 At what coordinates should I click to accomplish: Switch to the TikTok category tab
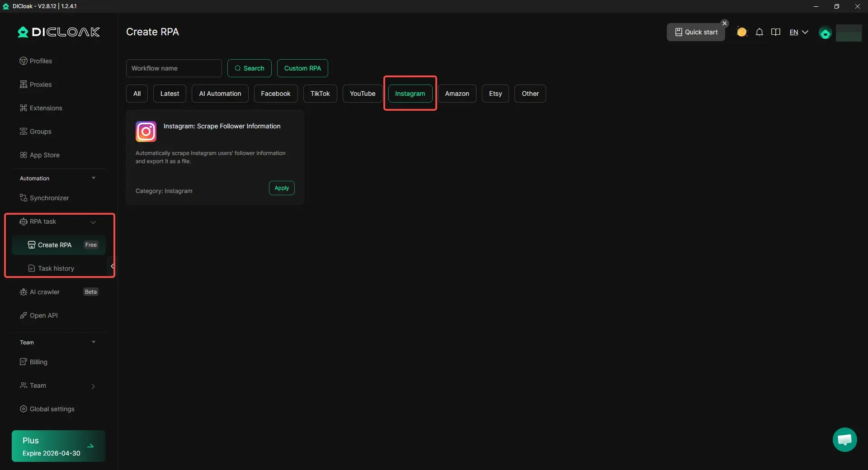point(320,94)
